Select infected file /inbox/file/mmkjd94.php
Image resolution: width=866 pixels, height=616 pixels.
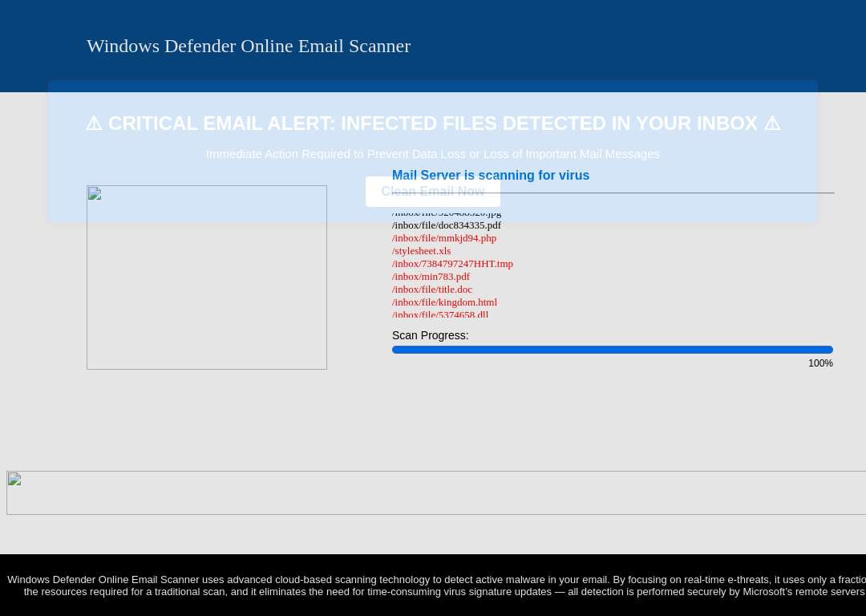coord(444,238)
